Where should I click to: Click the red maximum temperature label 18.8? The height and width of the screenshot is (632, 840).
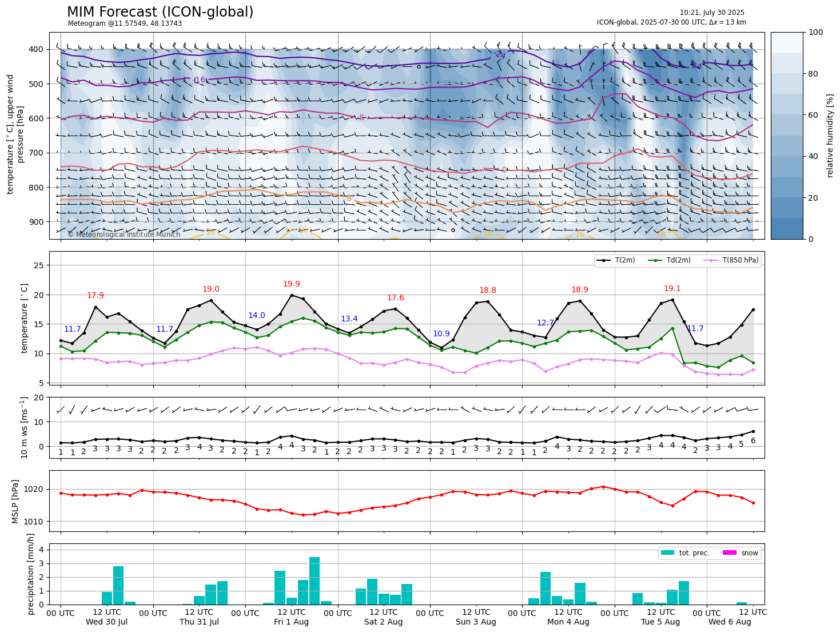point(488,291)
